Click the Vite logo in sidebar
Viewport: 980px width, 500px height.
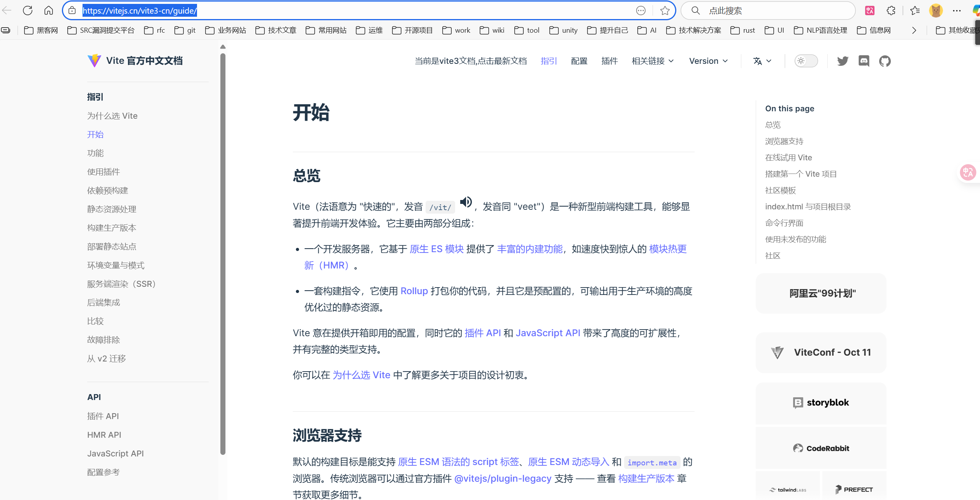pyautogui.click(x=94, y=61)
